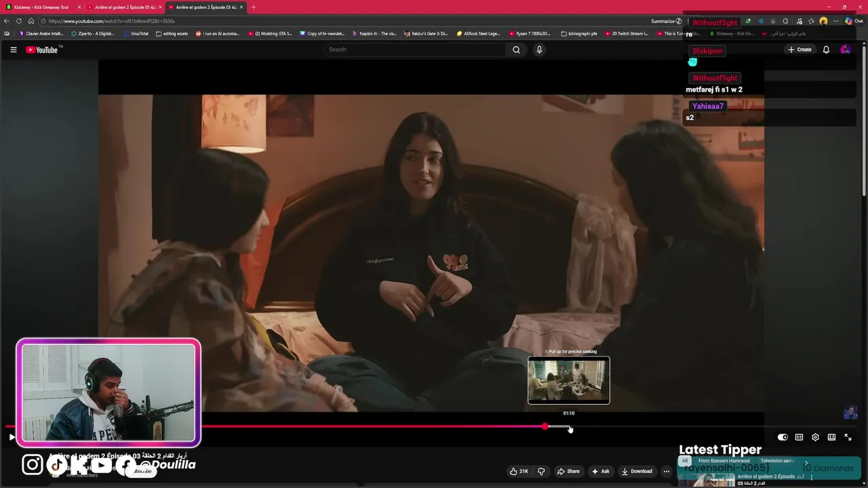Open YouTube notifications bell

coord(826,49)
